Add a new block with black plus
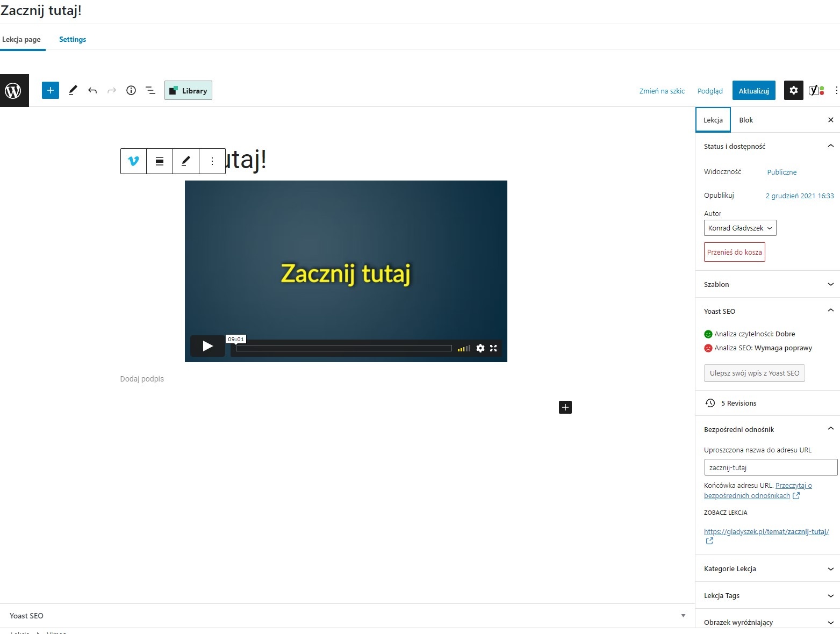840x634 pixels. tap(565, 407)
